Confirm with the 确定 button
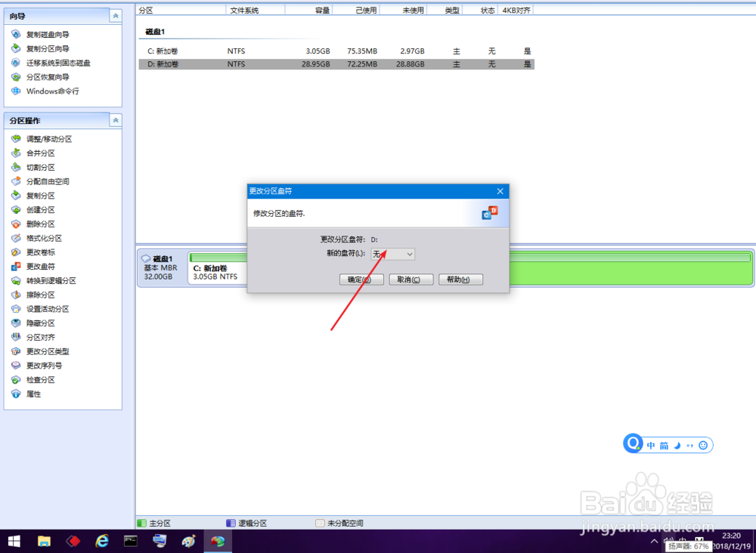This screenshot has width=756, height=553. [x=361, y=280]
